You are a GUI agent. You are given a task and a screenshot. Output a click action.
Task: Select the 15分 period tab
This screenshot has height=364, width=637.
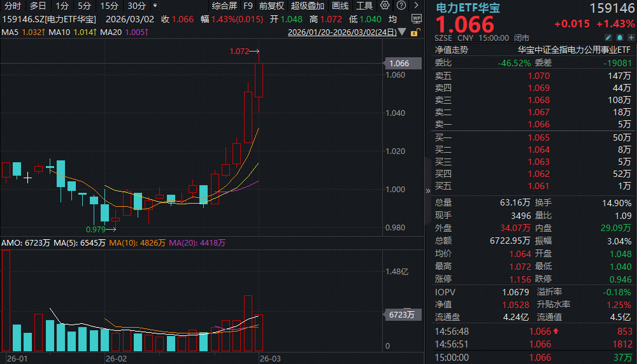(109, 6)
